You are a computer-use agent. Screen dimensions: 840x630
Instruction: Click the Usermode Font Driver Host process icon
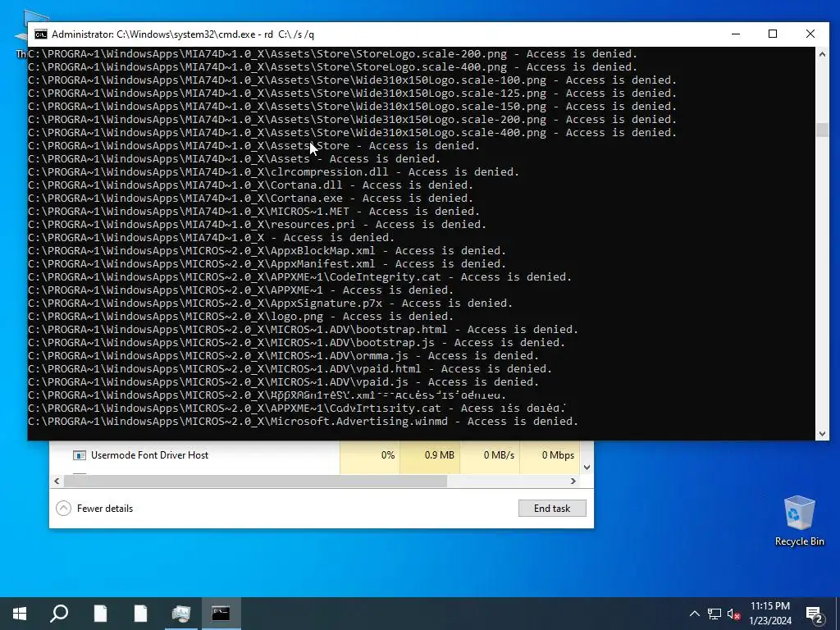pyautogui.click(x=80, y=455)
